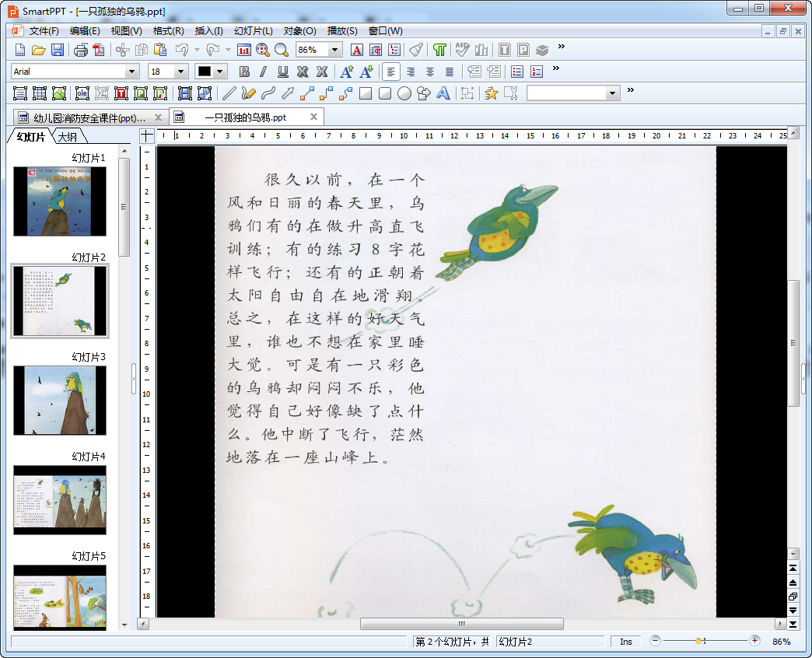This screenshot has width=812, height=658.
Task: Click the Paste clipboard icon
Action: 160,50
